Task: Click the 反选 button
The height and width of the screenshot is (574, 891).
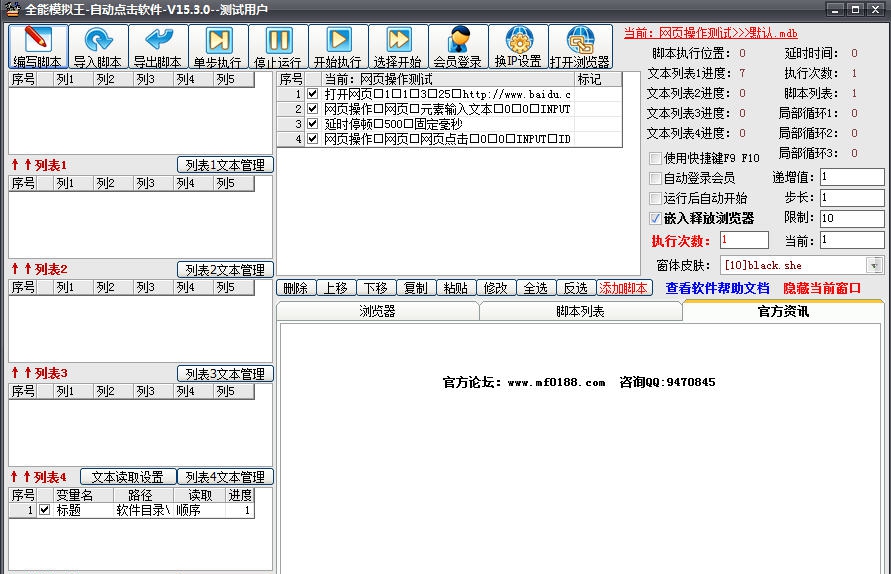Action: point(576,288)
